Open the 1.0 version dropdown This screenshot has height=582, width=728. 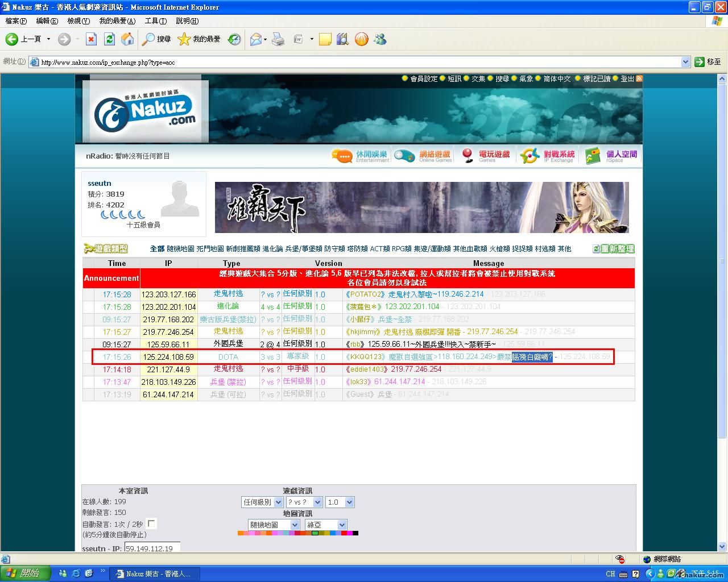340,502
